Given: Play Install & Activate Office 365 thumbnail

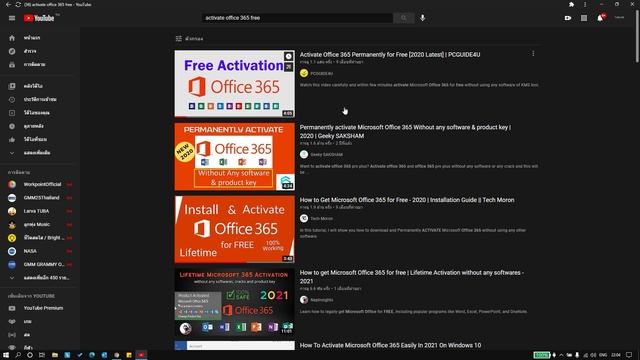Looking at the screenshot, I should pos(235,229).
